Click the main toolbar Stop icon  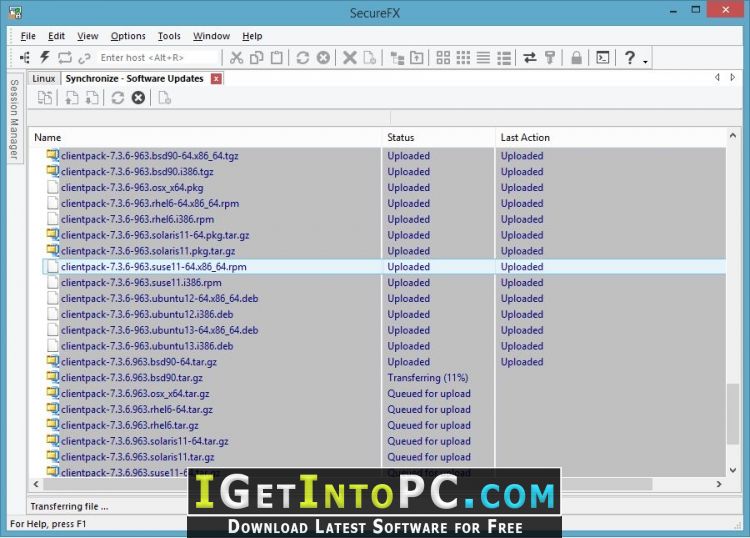(x=323, y=58)
